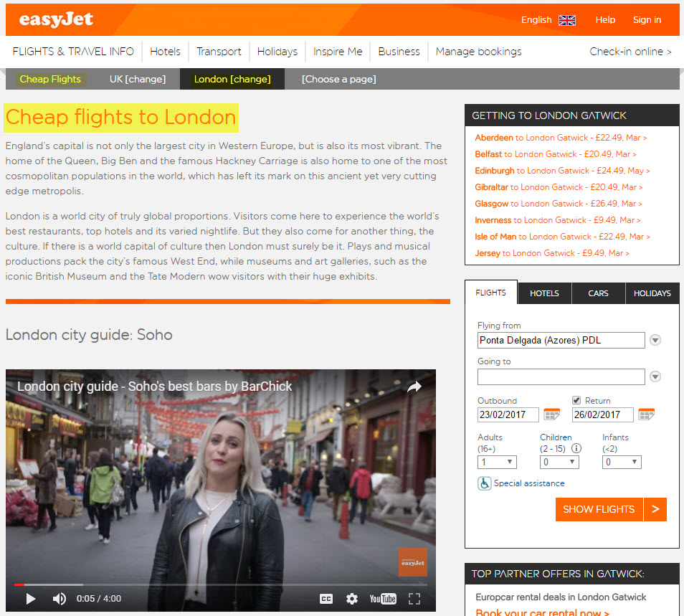Image resolution: width=684 pixels, height=616 pixels.
Task: Open Inverness to London Gatwick fare
Action: tap(558, 220)
